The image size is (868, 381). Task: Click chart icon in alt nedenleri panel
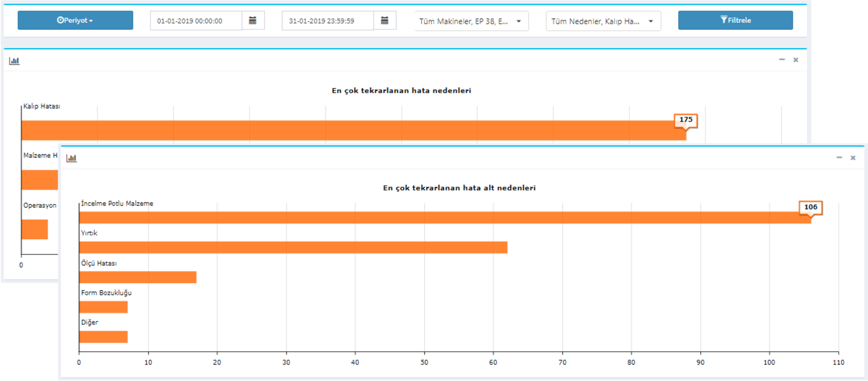click(x=72, y=158)
